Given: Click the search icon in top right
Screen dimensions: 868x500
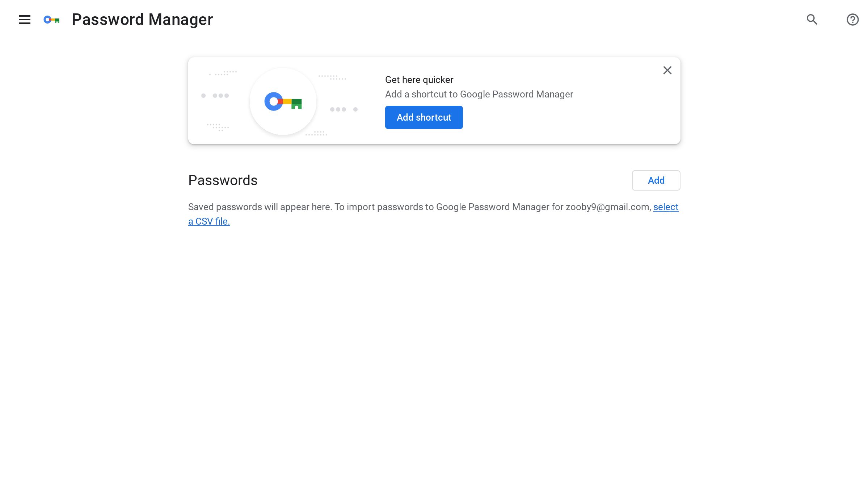Looking at the screenshot, I should click(812, 19).
